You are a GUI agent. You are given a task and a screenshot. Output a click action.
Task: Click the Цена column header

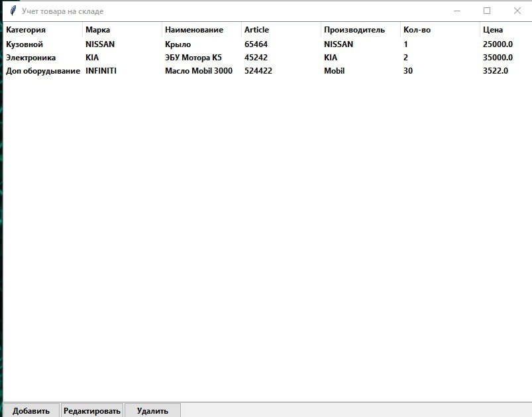493,30
